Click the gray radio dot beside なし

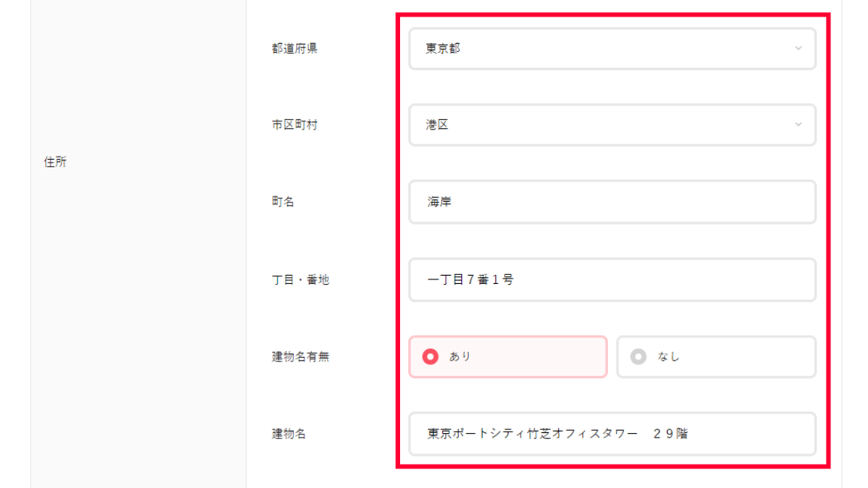(x=638, y=357)
